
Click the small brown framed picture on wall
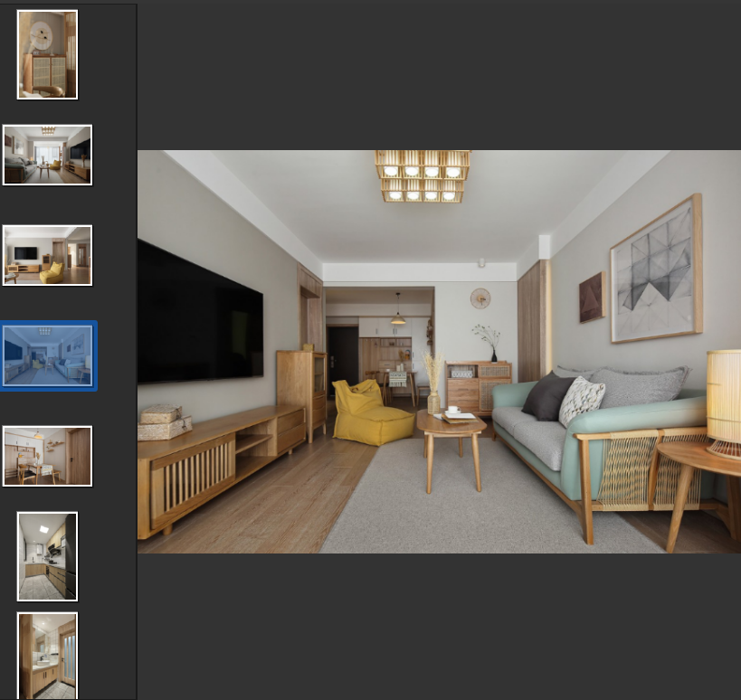click(x=591, y=297)
